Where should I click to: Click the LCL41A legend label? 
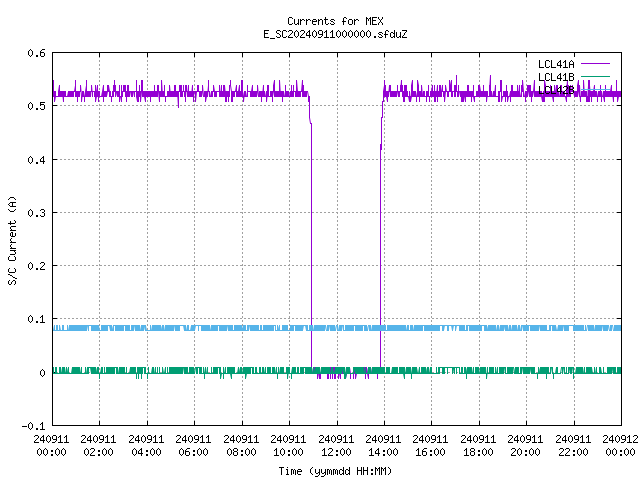click(x=556, y=64)
